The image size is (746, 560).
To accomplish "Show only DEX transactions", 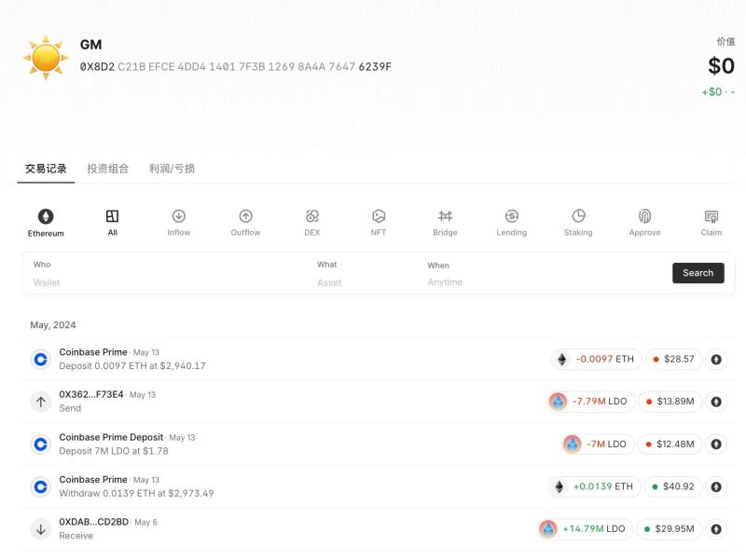I will (x=312, y=216).
